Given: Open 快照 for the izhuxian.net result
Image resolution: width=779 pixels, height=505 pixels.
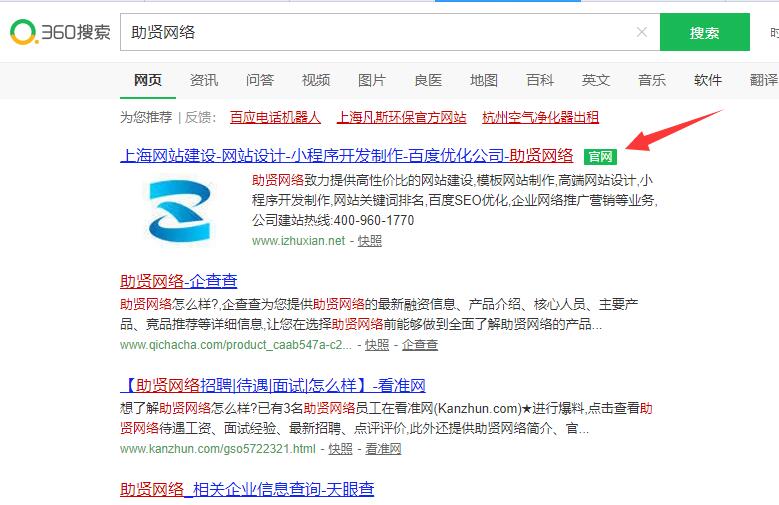Looking at the screenshot, I should pos(370,241).
